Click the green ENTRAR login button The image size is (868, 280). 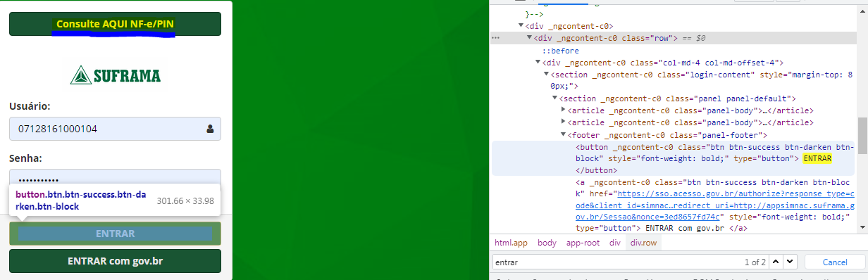(x=115, y=234)
